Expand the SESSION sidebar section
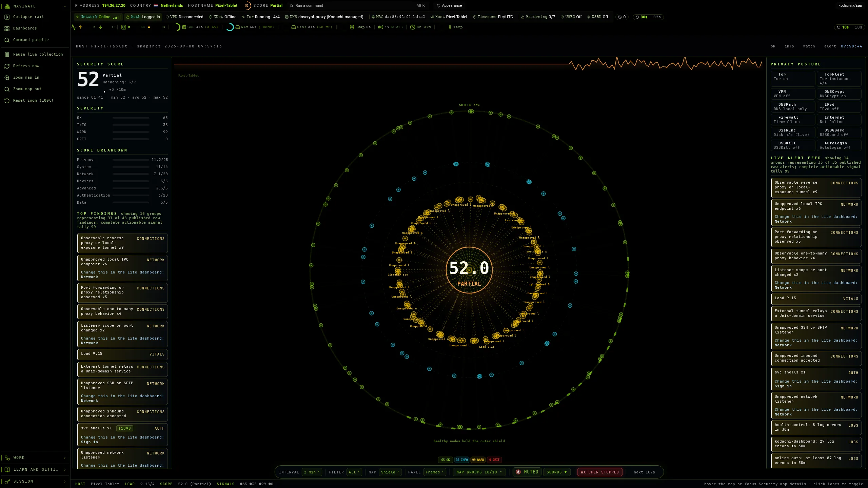Image resolution: width=868 pixels, height=488 pixels. pos(35,482)
